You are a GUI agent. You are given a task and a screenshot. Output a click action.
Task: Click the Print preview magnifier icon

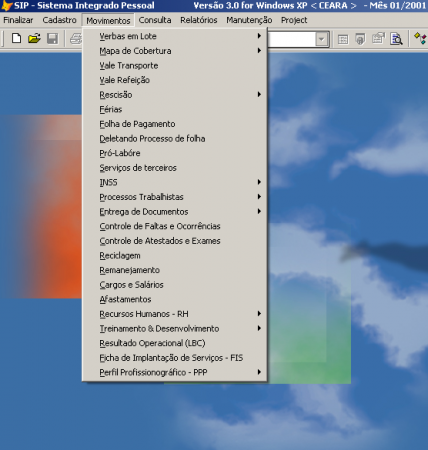click(x=396, y=39)
